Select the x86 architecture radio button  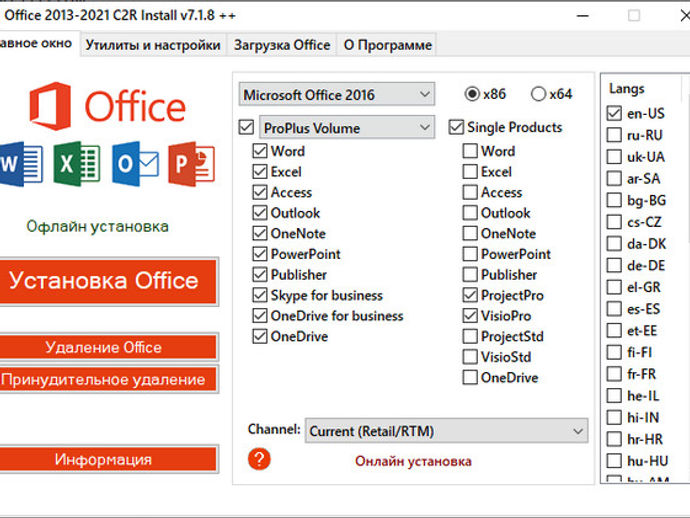click(x=472, y=94)
